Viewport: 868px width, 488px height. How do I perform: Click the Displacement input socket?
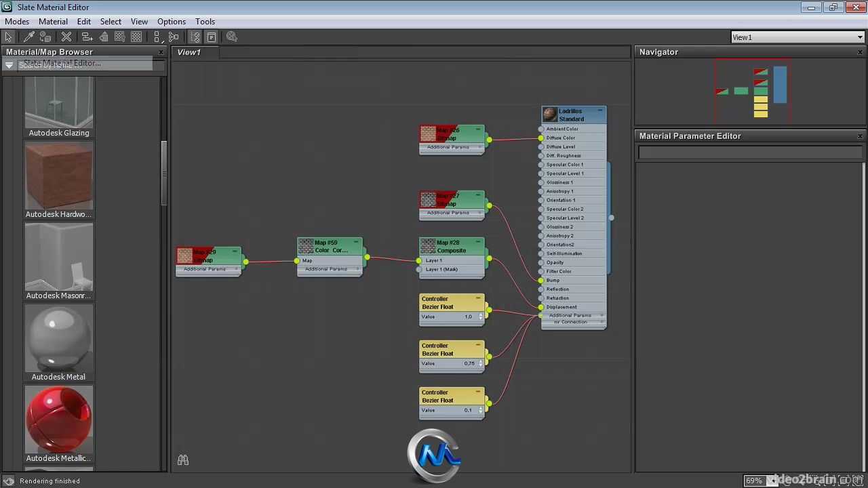pos(541,307)
